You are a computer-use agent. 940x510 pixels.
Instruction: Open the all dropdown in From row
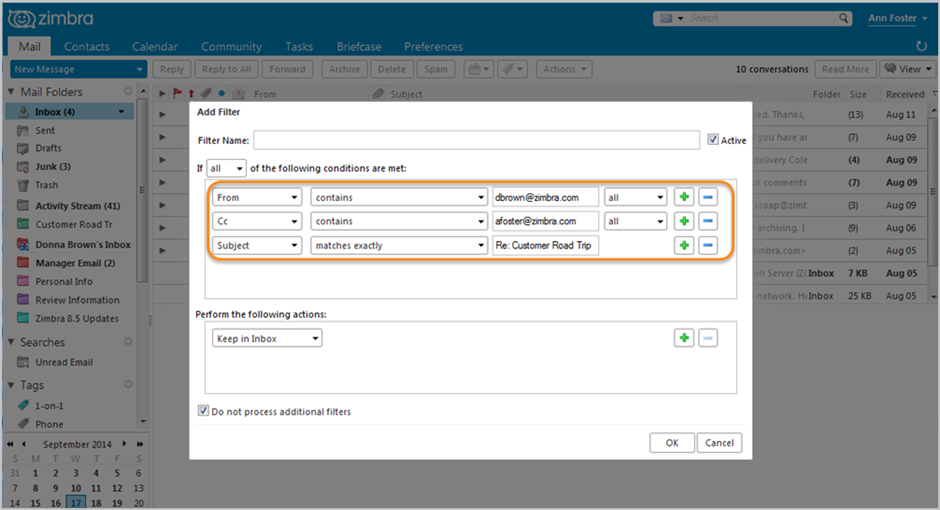point(635,197)
